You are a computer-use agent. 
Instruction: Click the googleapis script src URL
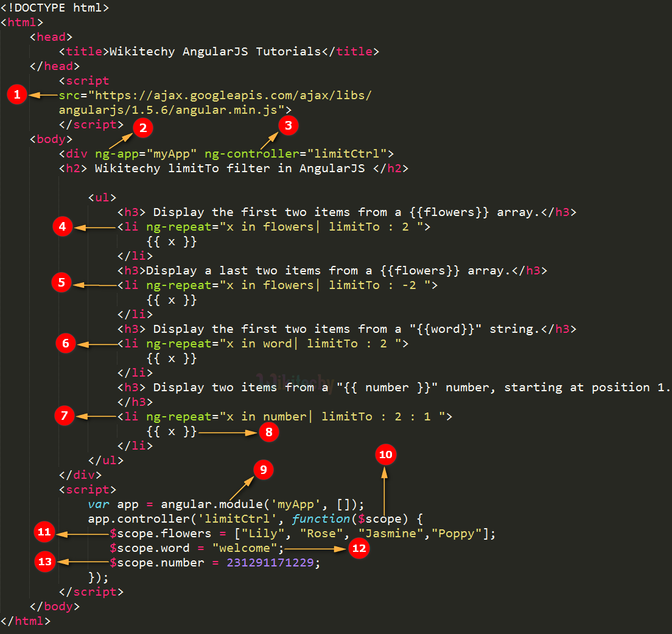pyautogui.click(x=215, y=102)
